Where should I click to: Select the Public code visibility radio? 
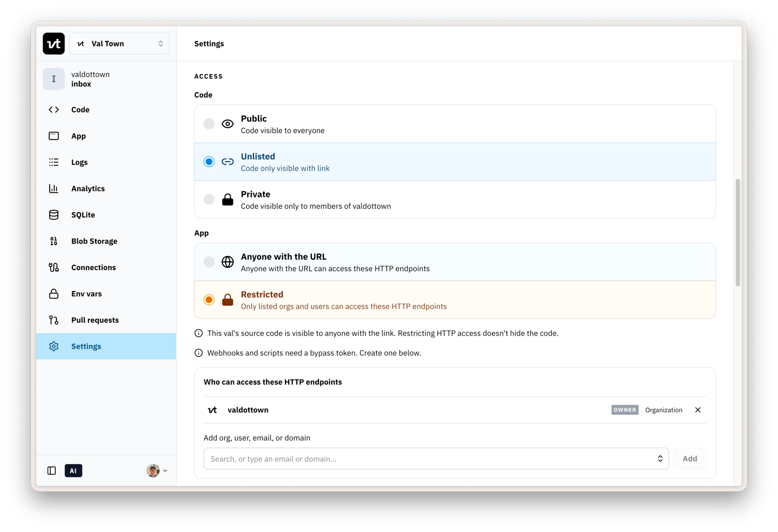coord(209,124)
